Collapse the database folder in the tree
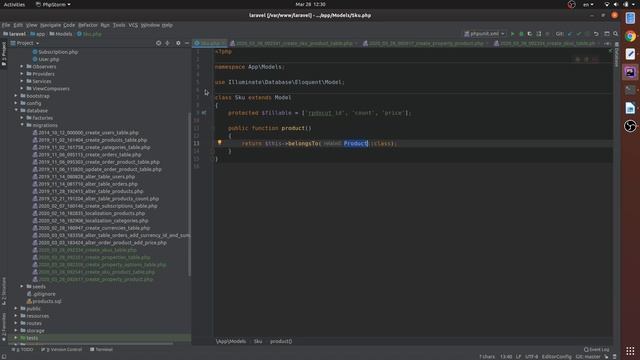The image size is (640, 360). tap(16, 110)
